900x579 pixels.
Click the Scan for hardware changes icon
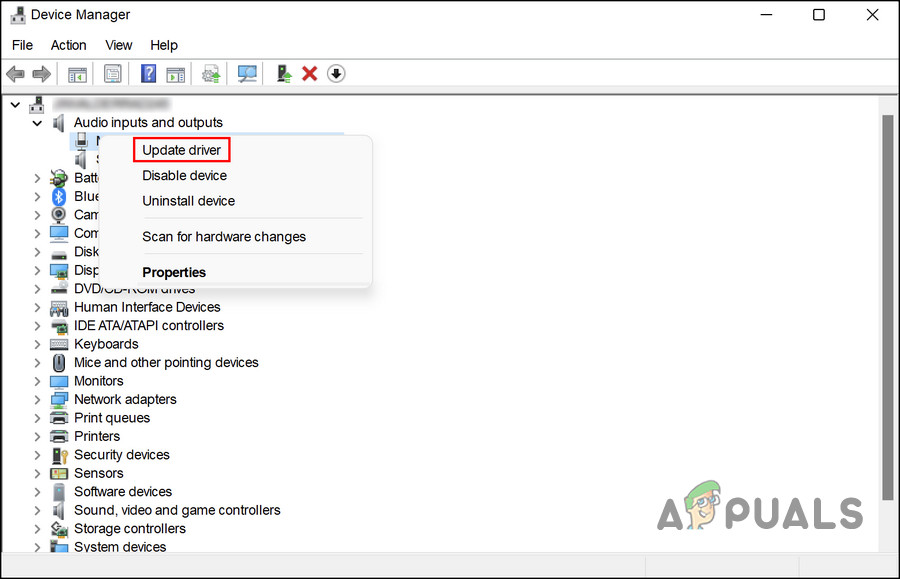click(x=247, y=73)
